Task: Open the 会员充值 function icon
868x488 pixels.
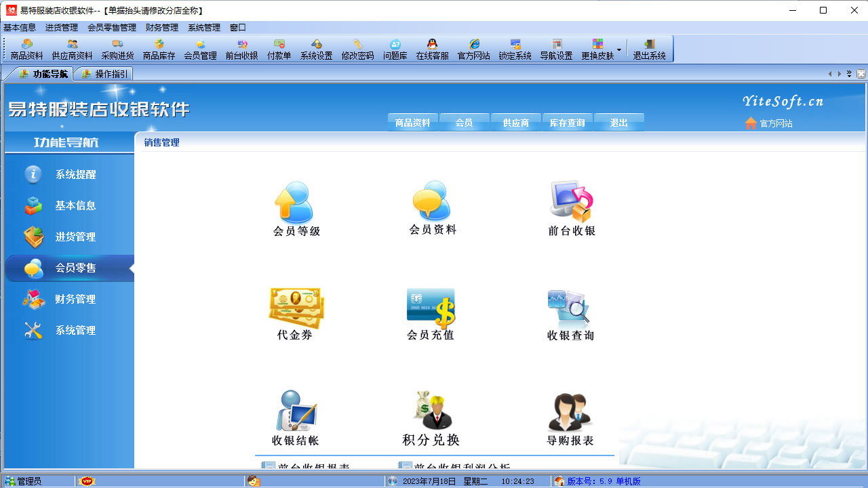Action: [431, 308]
